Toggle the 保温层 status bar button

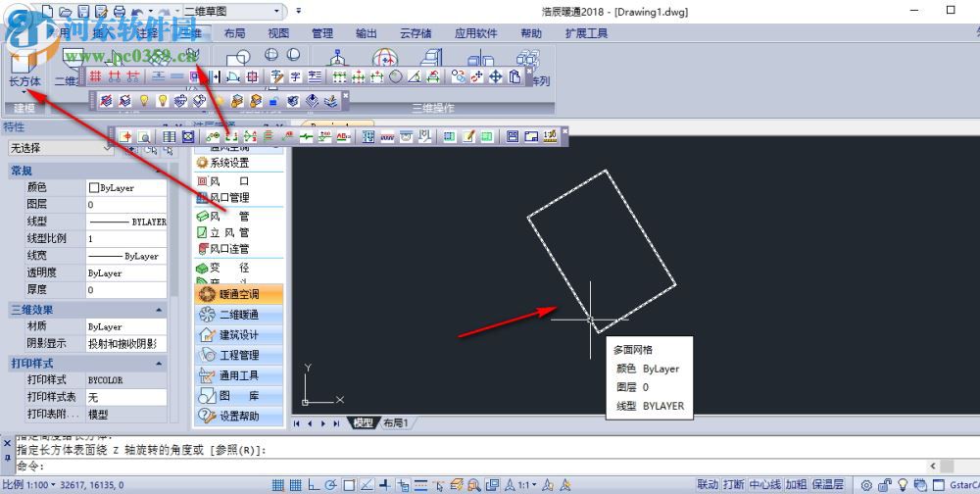tap(828, 484)
